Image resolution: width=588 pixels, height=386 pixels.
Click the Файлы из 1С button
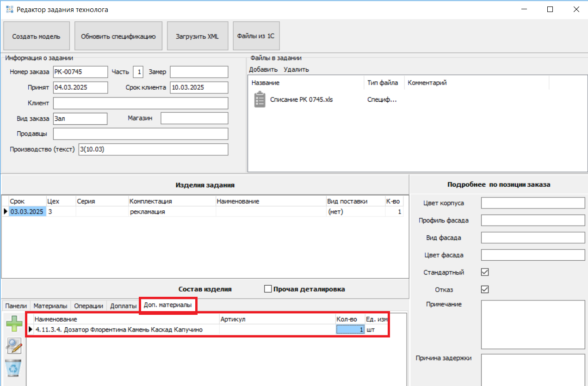click(x=255, y=35)
